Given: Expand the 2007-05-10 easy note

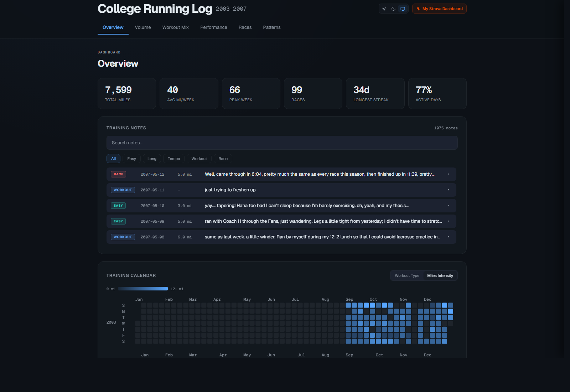Looking at the screenshot, I should pos(281,206).
